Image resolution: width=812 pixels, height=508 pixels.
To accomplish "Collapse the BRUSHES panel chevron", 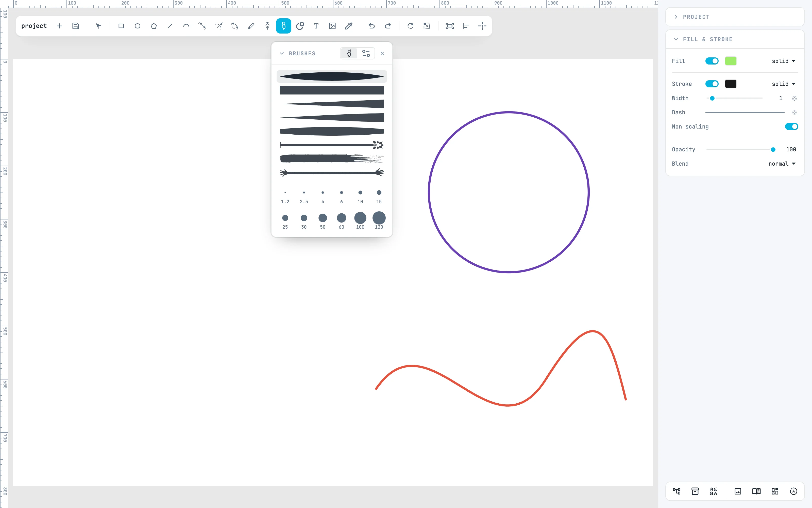I will (281, 53).
